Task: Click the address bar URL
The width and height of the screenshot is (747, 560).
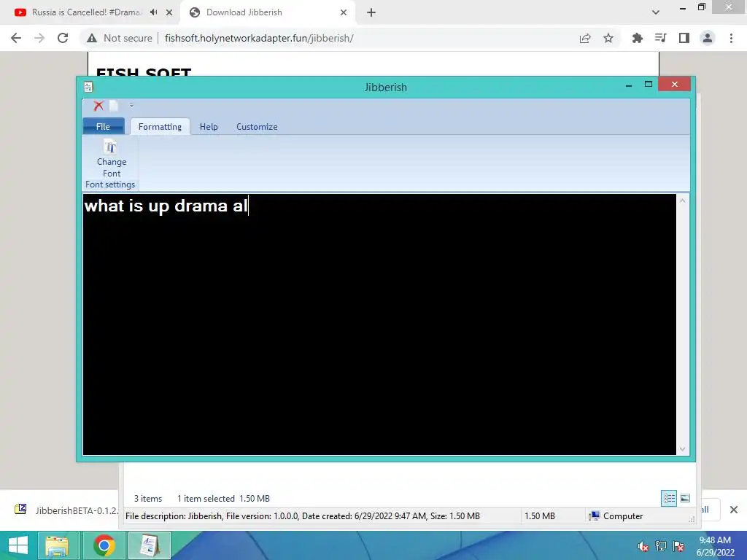Action: pos(259,38)
